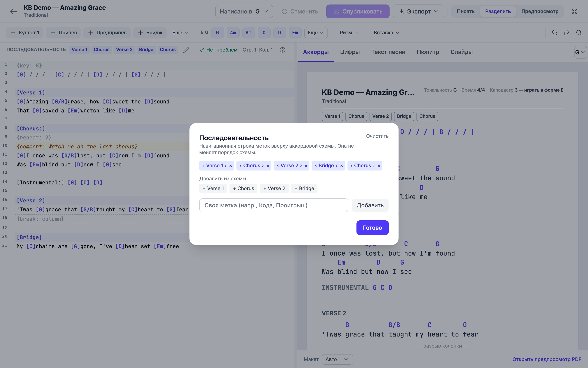The image size is (588, 368).
Task: Click Bridge tag in preview sequence
Action: pos(404,116)
